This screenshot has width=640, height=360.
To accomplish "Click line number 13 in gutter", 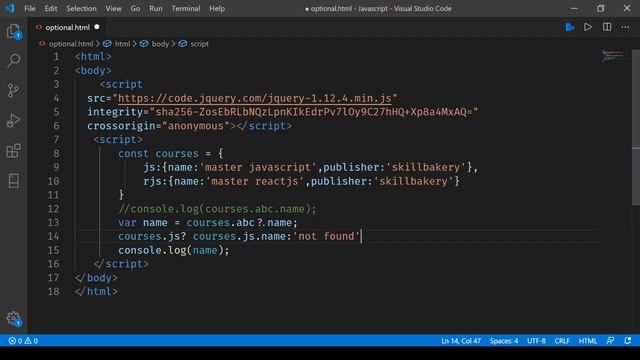I will pyautogui.click(x=53, y=222).
